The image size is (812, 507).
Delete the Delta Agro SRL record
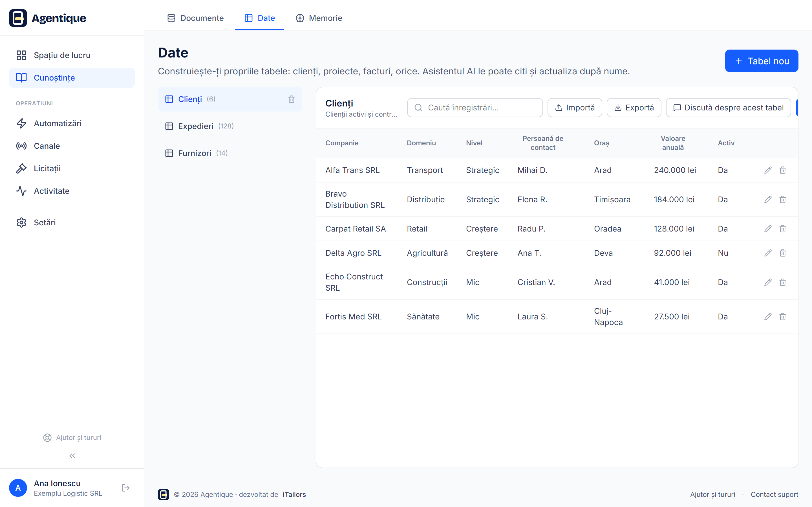[782, 253]
